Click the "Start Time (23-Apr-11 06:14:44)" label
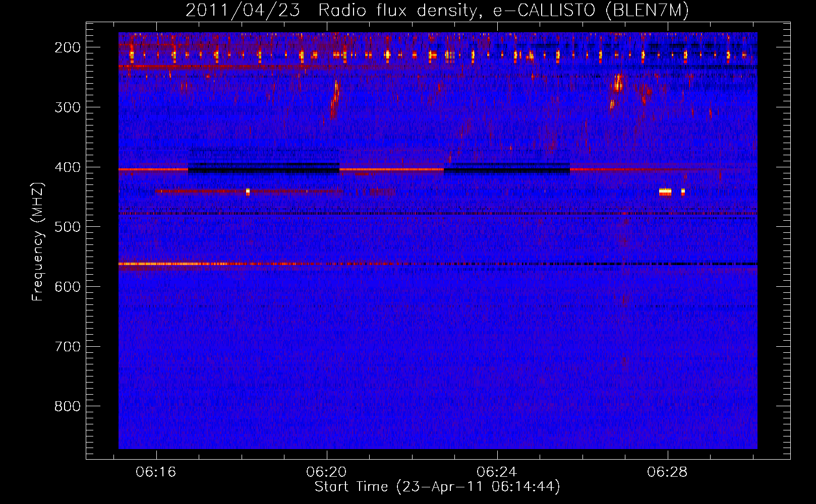816x504 pixels. pyautogui.click(x=437, y=487)
